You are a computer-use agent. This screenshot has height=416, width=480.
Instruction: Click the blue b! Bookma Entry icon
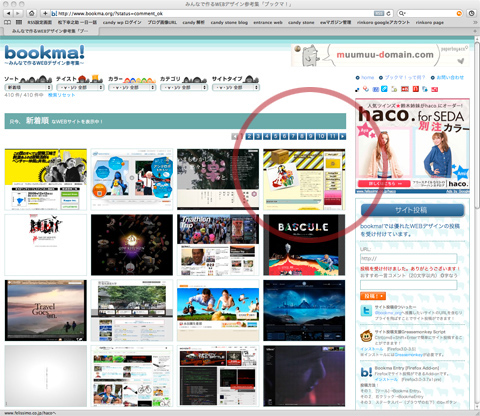tap(366, 372)
